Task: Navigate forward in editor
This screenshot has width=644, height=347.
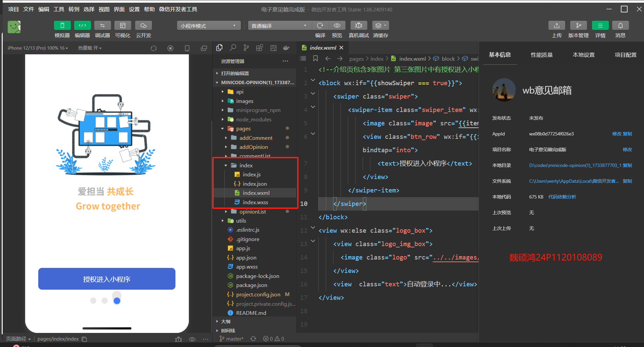Action: (x=340, y=59)
